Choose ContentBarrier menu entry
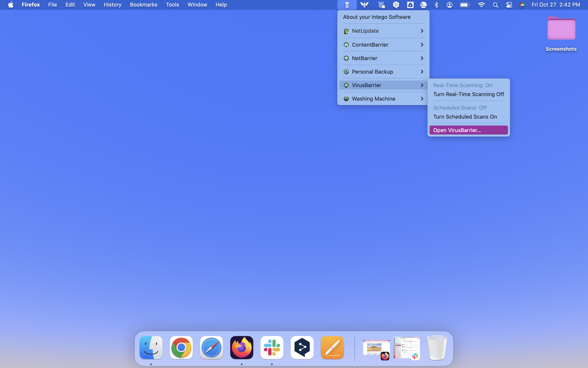588x368 pixels. (x=383, y=45)
